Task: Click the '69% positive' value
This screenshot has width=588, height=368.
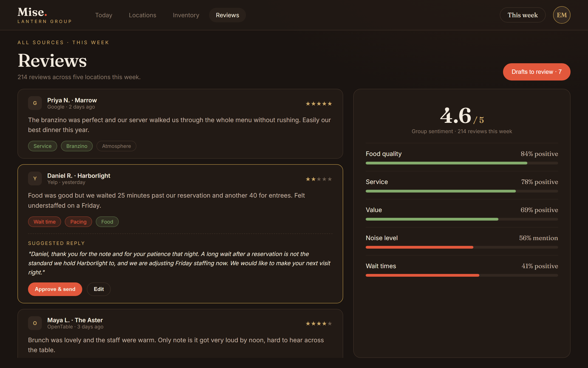Action: coord(539,210)
